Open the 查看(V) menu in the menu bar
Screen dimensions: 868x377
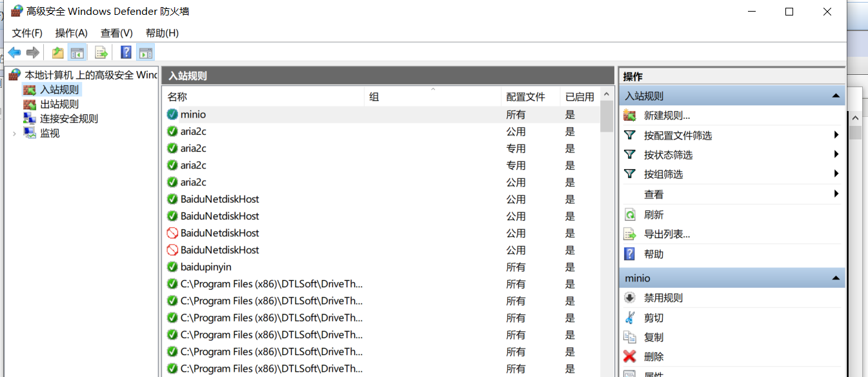tap(117, 33)
